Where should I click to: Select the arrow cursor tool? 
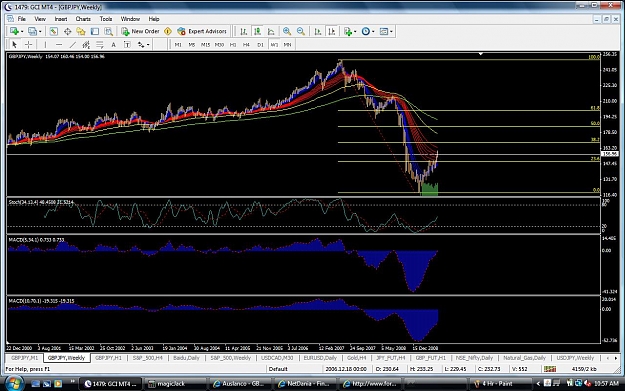click(x=14, y=45)
